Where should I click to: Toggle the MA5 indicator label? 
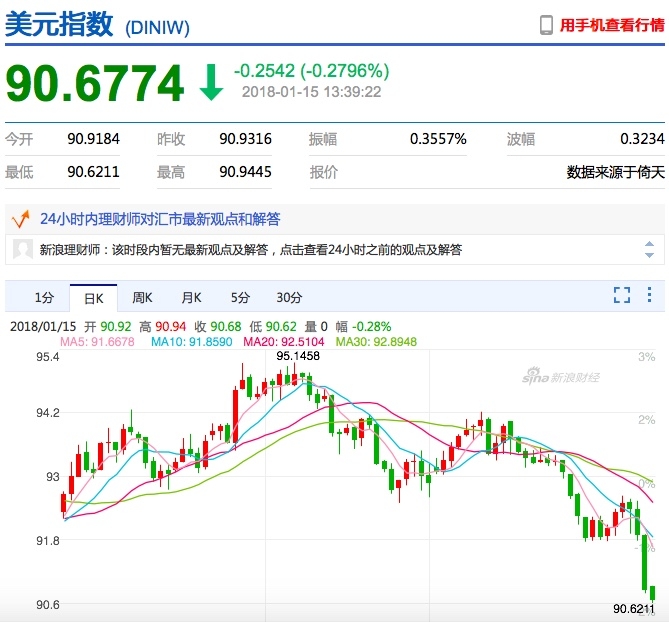pos(97,342)
